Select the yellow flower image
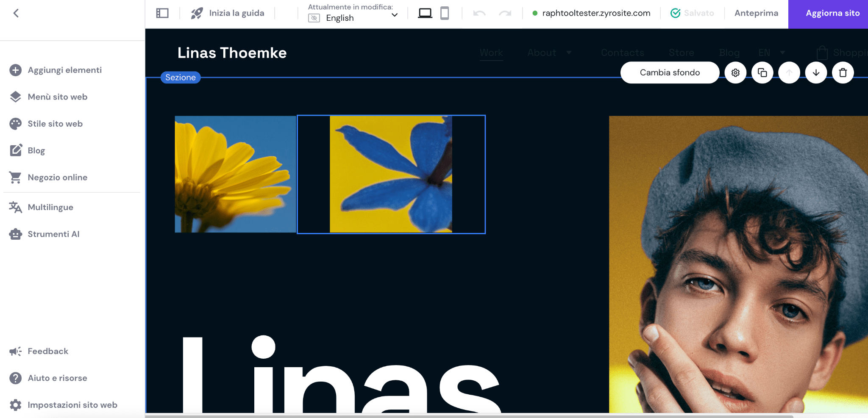Image resolution: width=868 pixels, height=418 pixels. 235,174
